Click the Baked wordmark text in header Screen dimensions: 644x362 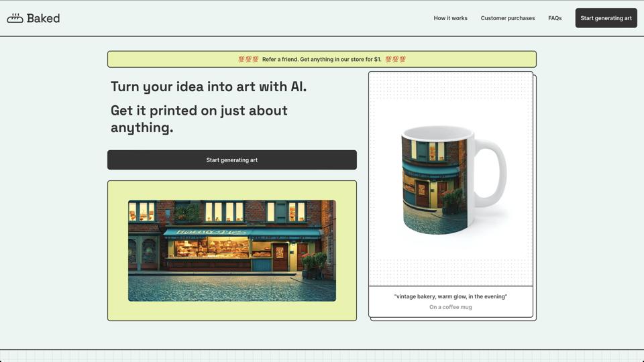[x=43, y=18]
